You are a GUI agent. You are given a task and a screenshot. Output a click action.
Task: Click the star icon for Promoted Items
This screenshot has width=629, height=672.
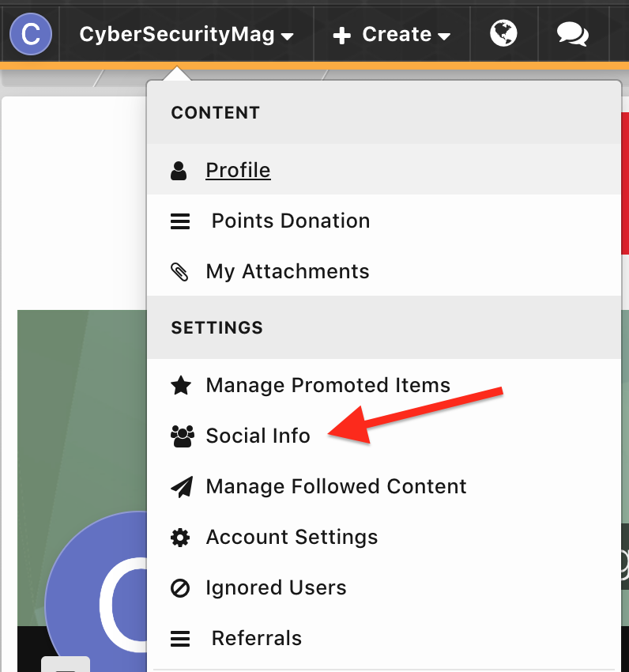(180, 386)
